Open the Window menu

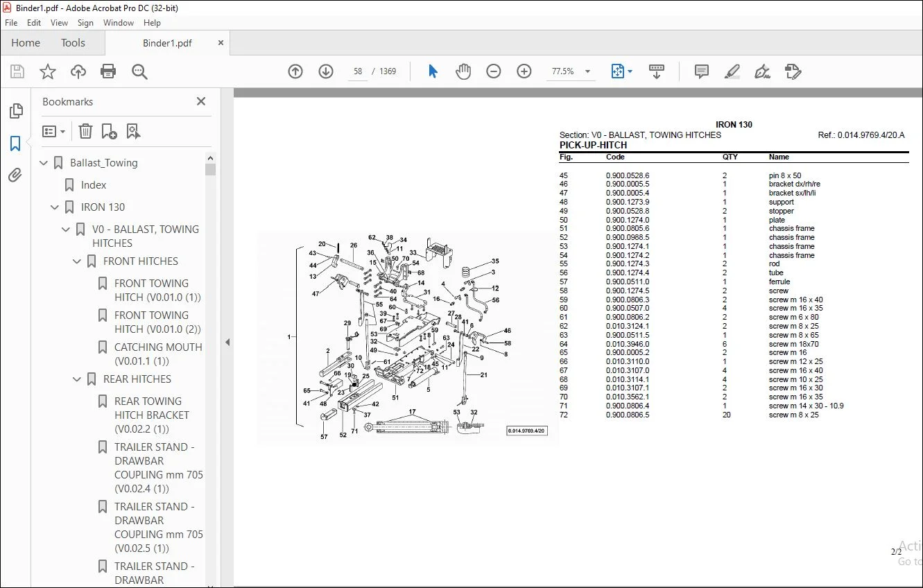click(x=119, y=23)
